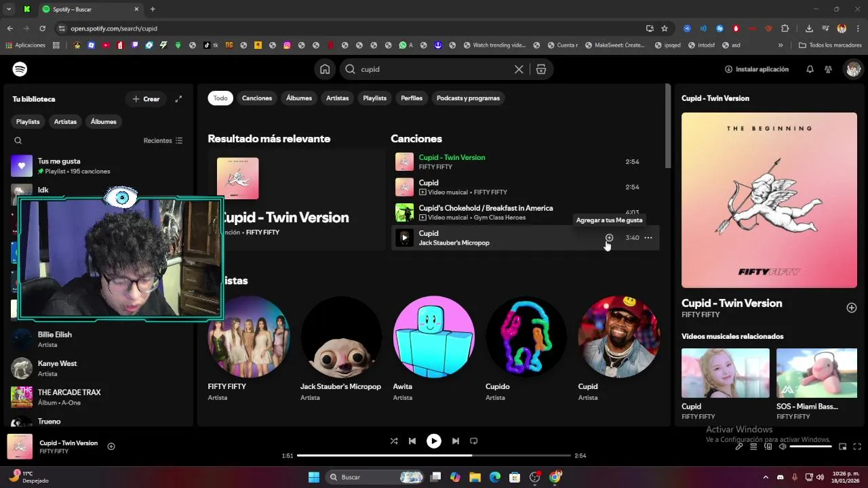This screenshot has height=488, width=868.
Task: Bookmark page with the star icon
Action: pyautogui.click(x=665, y=28)
